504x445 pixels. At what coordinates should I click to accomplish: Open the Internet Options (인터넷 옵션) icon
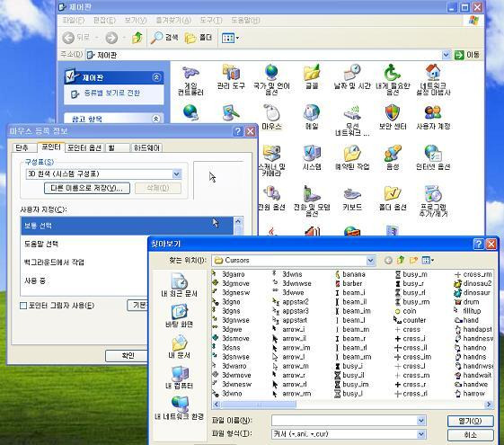point(433,157)
